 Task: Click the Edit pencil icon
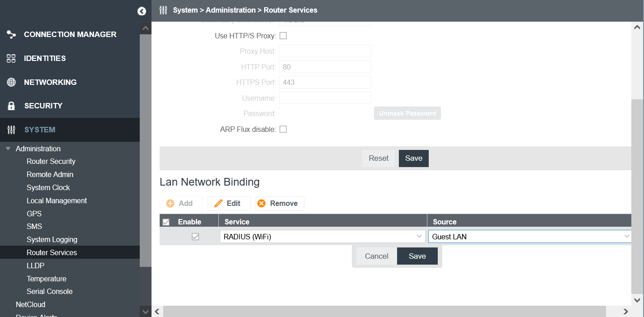(x=218, y=204)
